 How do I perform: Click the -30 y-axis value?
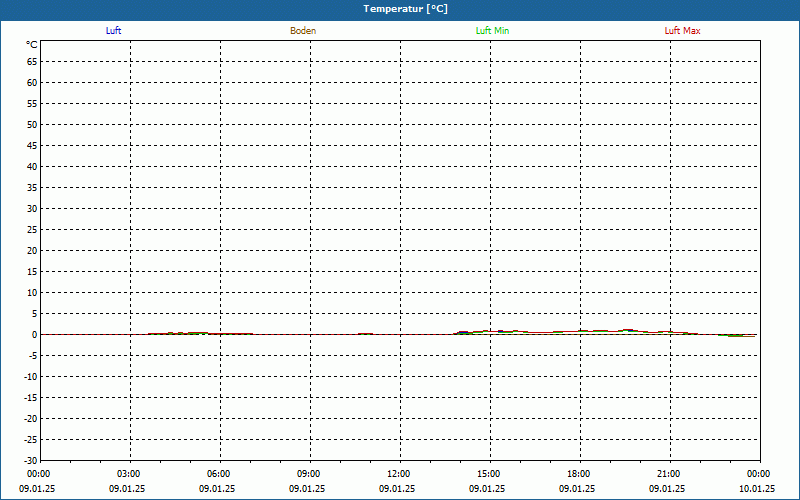(x=32, y=460)
